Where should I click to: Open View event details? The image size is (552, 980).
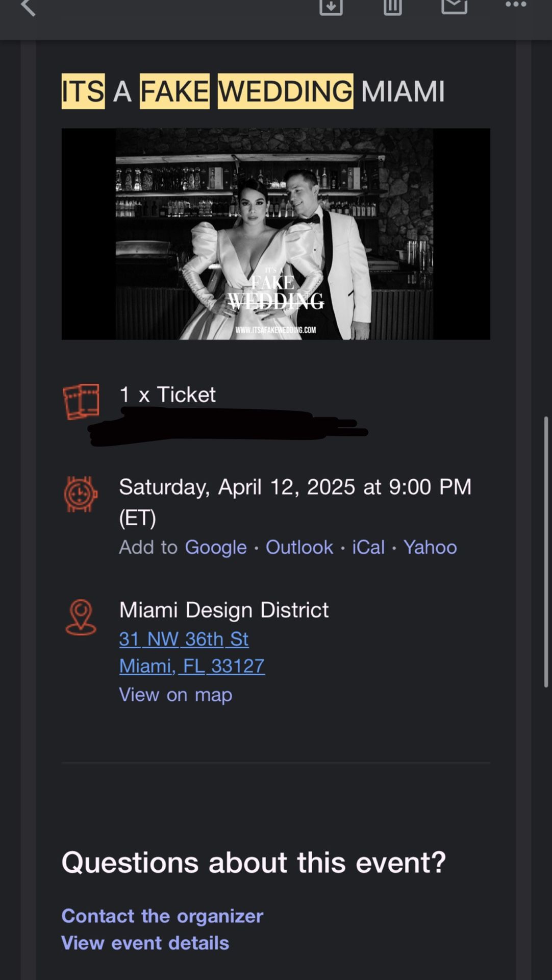145,943
